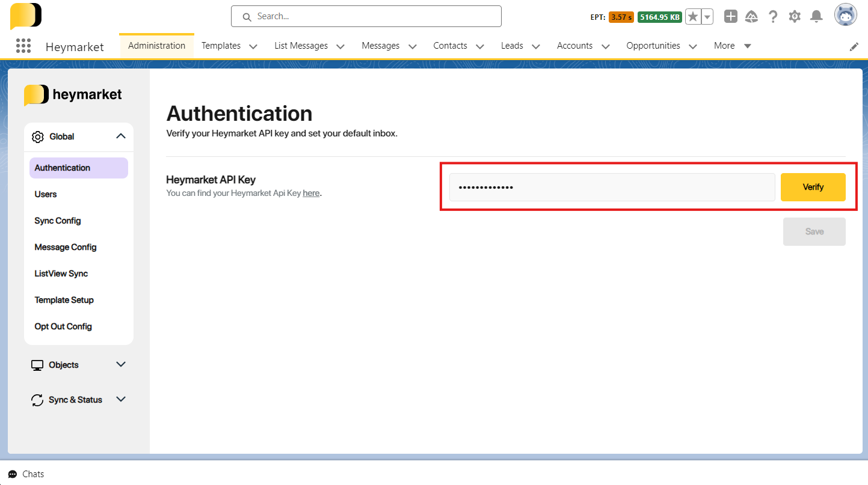
Task: Click the Authentication page heading
Action: point(239,114)
